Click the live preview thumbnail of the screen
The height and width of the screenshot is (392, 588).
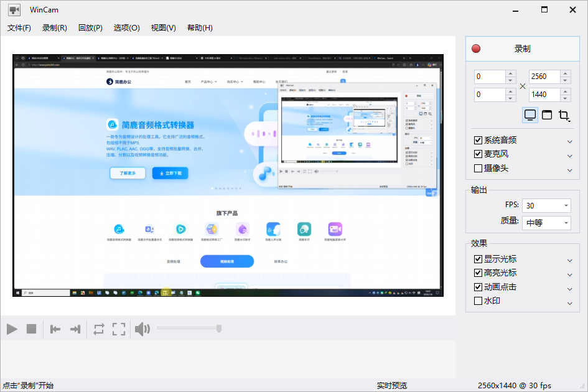228,175
